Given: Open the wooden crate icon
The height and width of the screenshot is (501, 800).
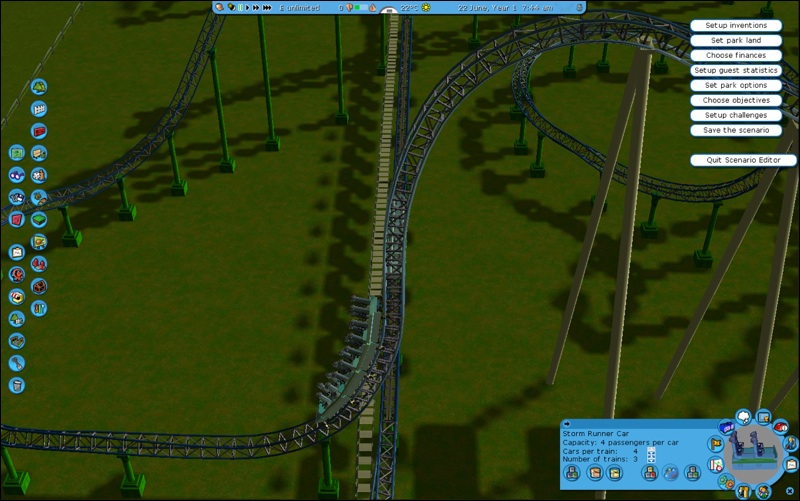Looking at the screenshot, I should pyautogui.click(x=39, y=286).
